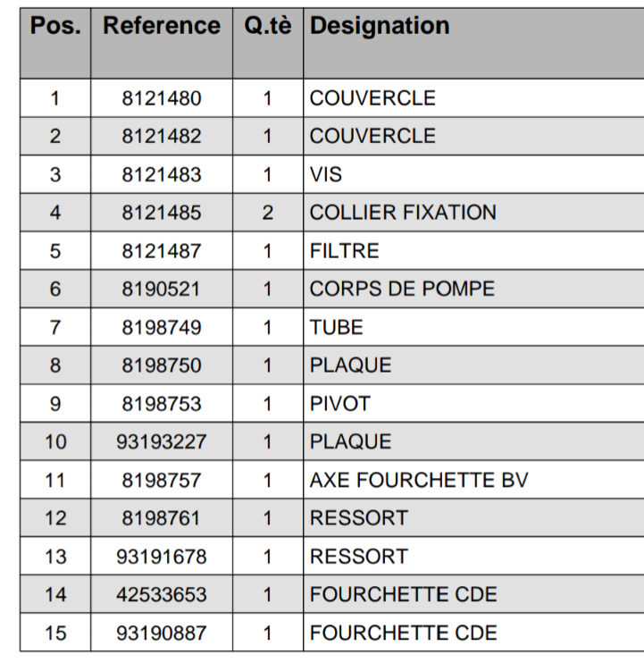Click the Pos. column header

coord(55,27)
